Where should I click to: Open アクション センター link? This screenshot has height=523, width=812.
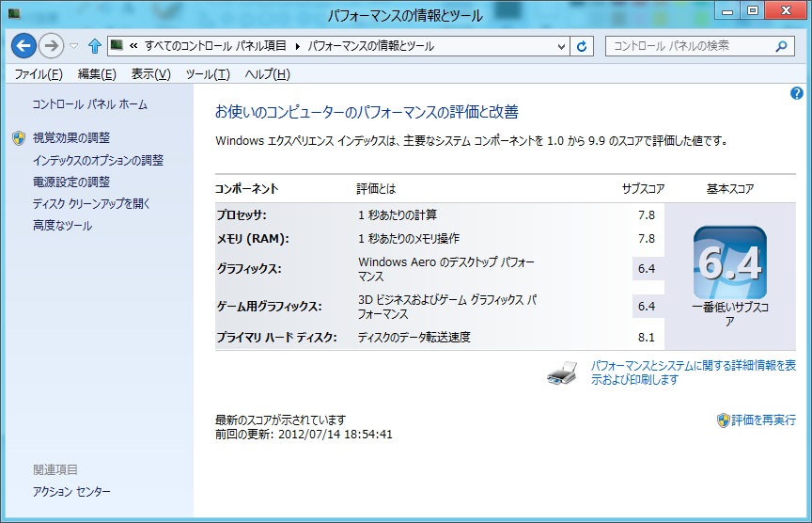click(71, 491)
